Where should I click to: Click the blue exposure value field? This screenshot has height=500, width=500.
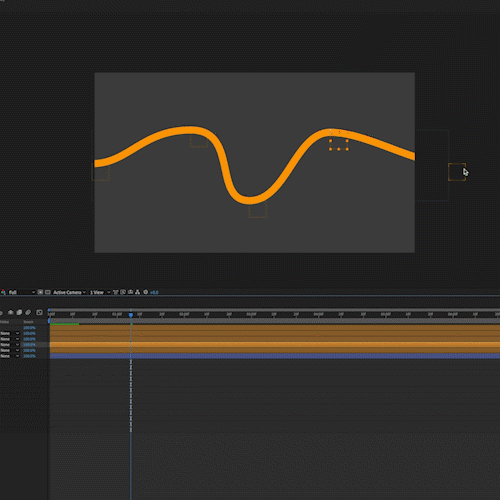pyautogui.click(x=154, y=293)
